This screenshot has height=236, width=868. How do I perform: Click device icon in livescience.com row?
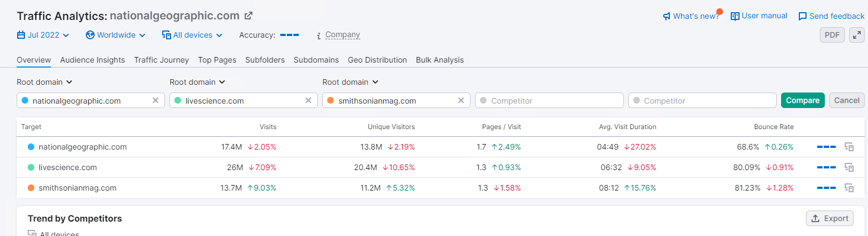tap(849, 167)
